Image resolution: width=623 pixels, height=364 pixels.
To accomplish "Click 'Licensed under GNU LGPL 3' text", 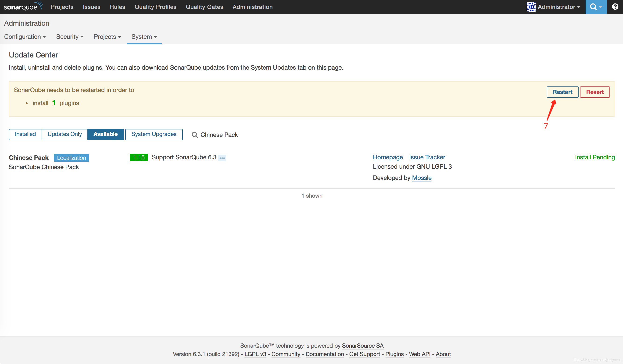I will (412, 167).
